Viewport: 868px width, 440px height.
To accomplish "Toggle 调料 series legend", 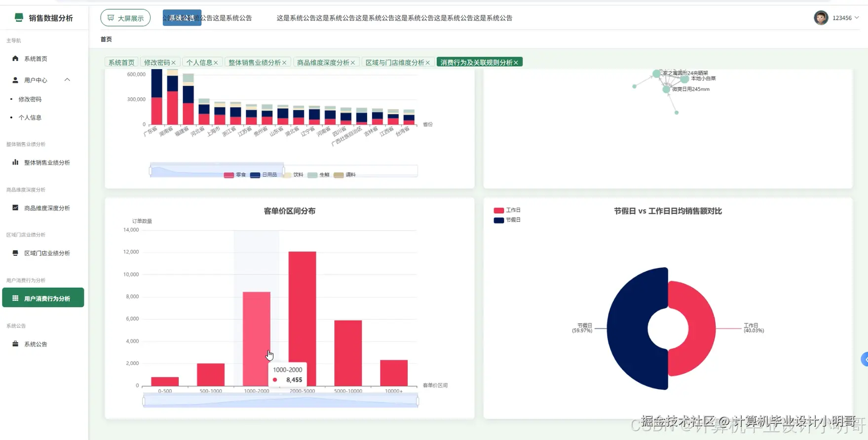I will pyautogui.click(x=344, y=175).
